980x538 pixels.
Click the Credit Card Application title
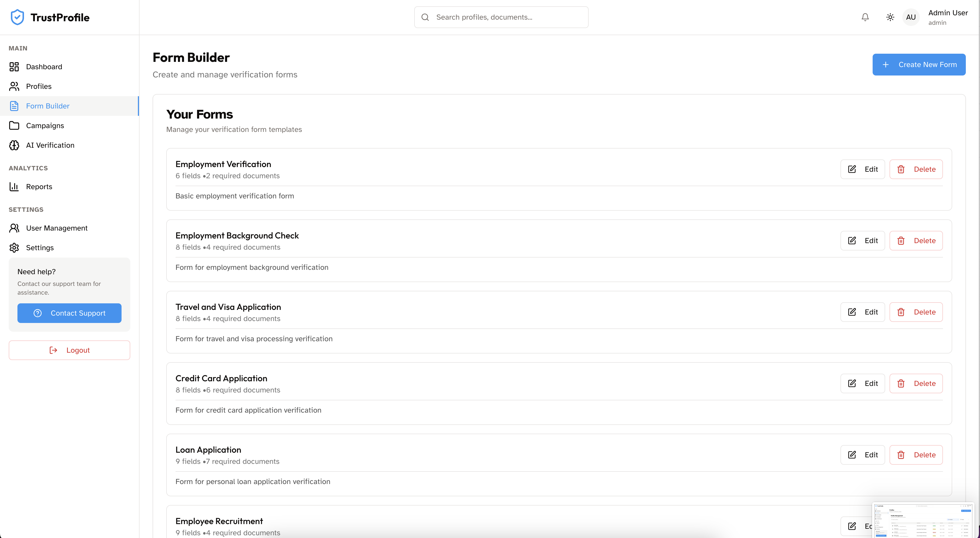point(221,378)
